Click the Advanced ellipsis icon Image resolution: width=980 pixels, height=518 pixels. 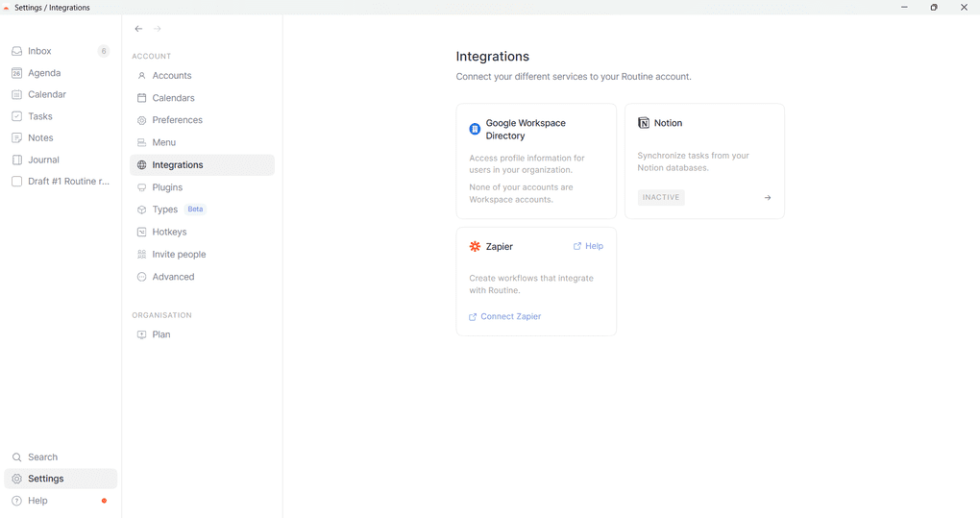coord(142,277)
